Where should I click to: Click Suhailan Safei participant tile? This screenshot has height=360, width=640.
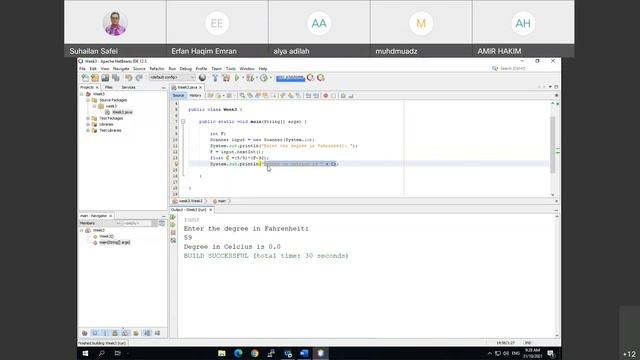coord(115,28)
